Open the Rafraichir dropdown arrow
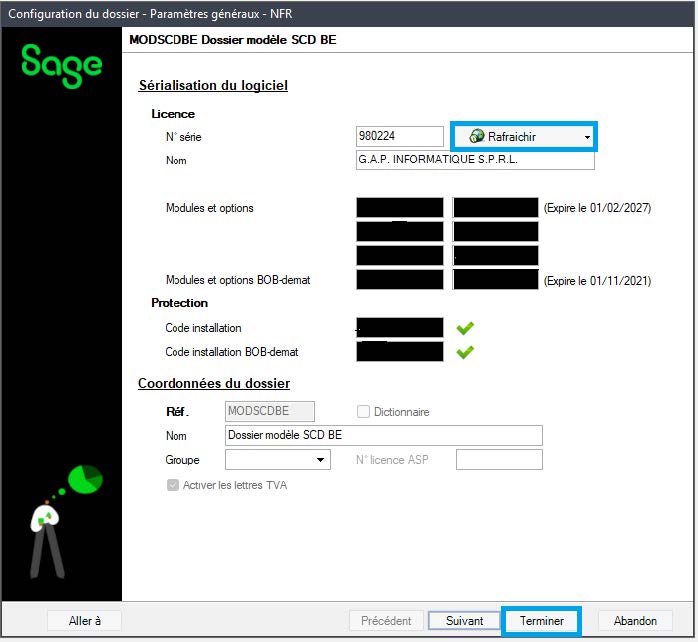The height and width of the screenshot is (642, 698). [587, 137]
